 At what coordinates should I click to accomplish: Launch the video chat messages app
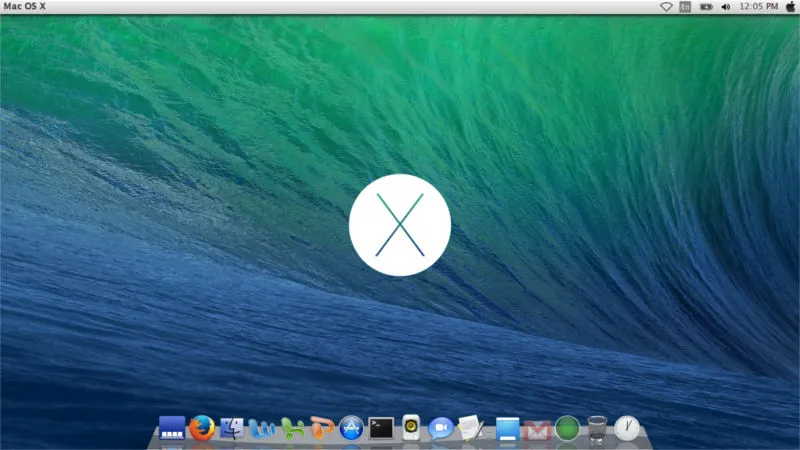(x=440, y=428)
